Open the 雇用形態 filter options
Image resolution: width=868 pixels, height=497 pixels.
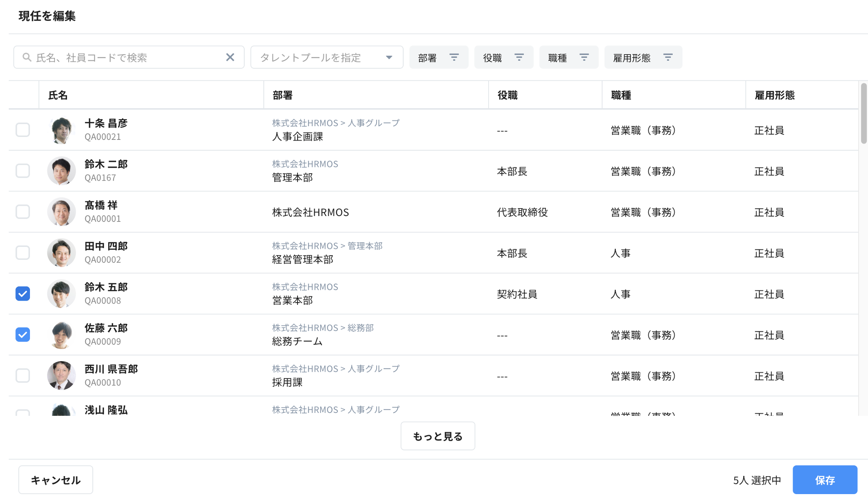[x=643, y=57]
